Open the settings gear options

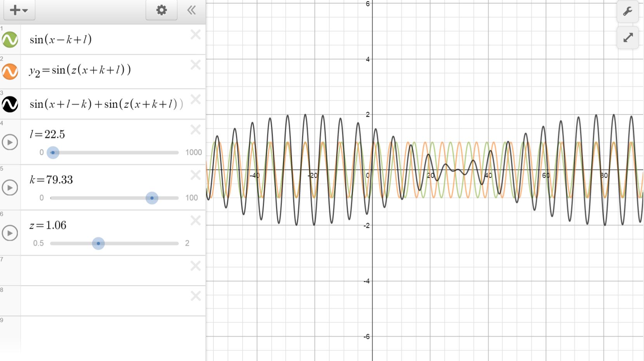pos(161,10)
